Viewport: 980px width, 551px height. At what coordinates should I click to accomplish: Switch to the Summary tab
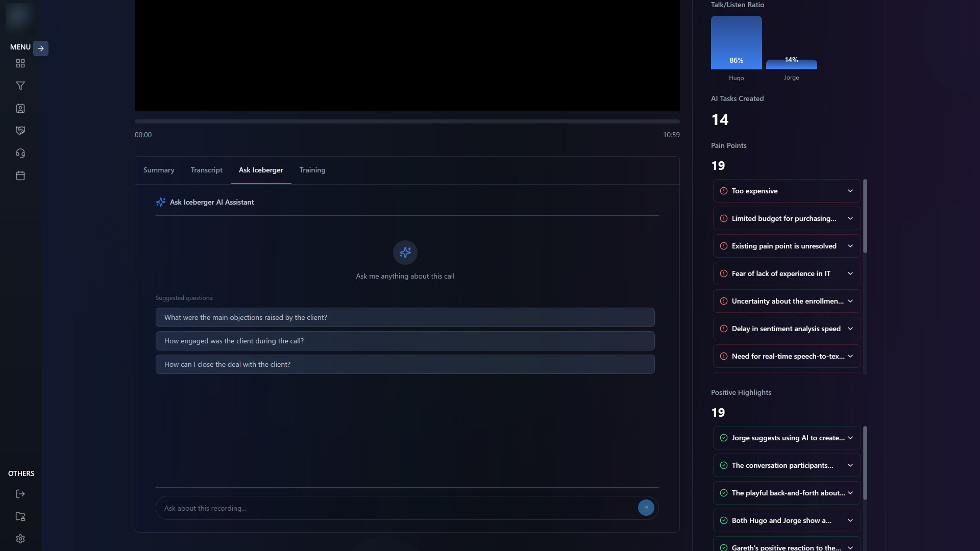[159, 170]
